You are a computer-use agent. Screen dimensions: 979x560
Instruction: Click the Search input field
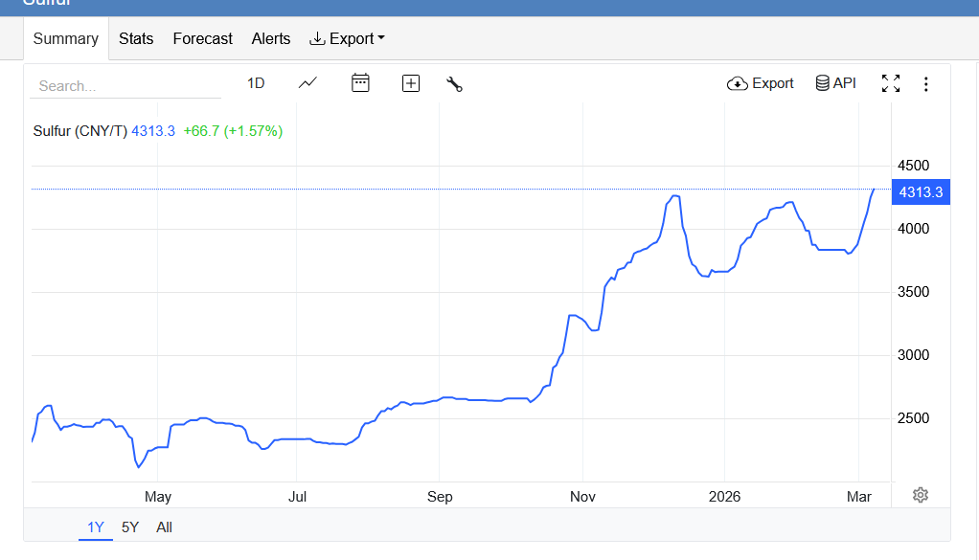pyautogui.click(x=125, y=86)
